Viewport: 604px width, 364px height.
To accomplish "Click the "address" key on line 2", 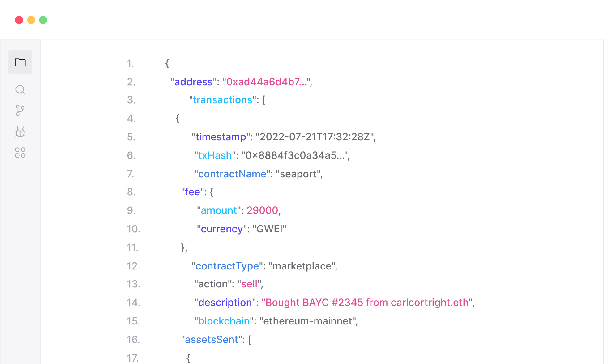I will pyautogui.click(x=193, y=82).
